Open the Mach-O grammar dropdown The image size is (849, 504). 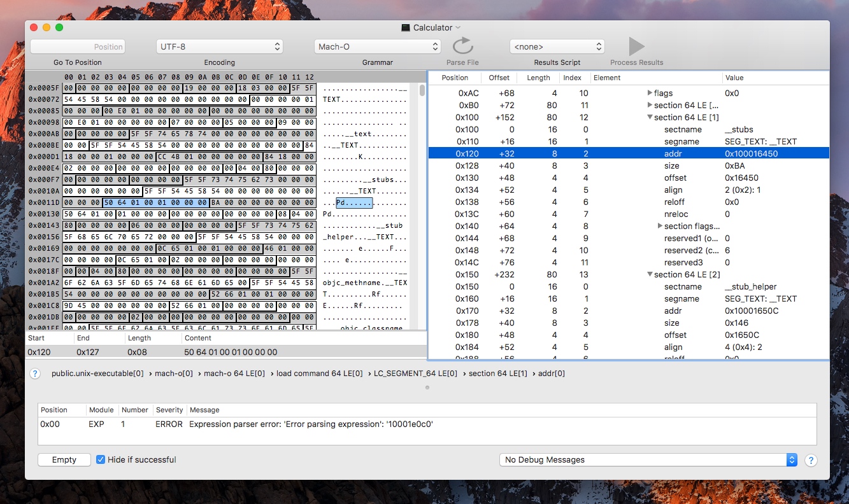point(378,46)
